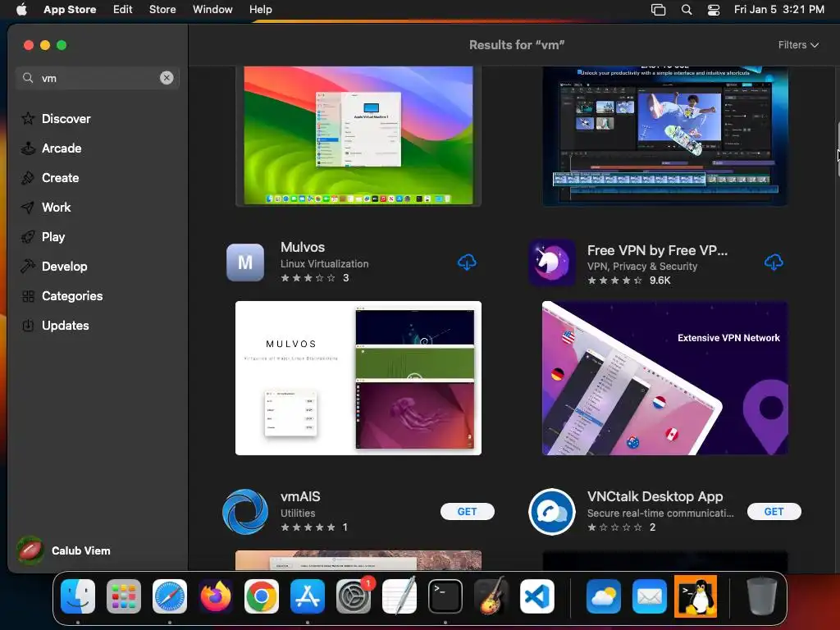Open Terminal from the Dock
The width and height of the screenshot is (840, 630).
click(x=445, y=596)
